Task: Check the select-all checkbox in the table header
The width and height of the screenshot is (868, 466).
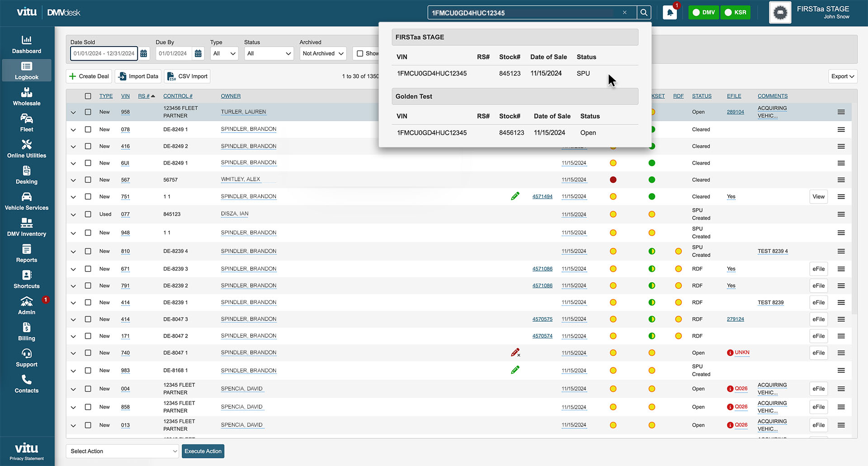Action: click(x=88, y=96)
